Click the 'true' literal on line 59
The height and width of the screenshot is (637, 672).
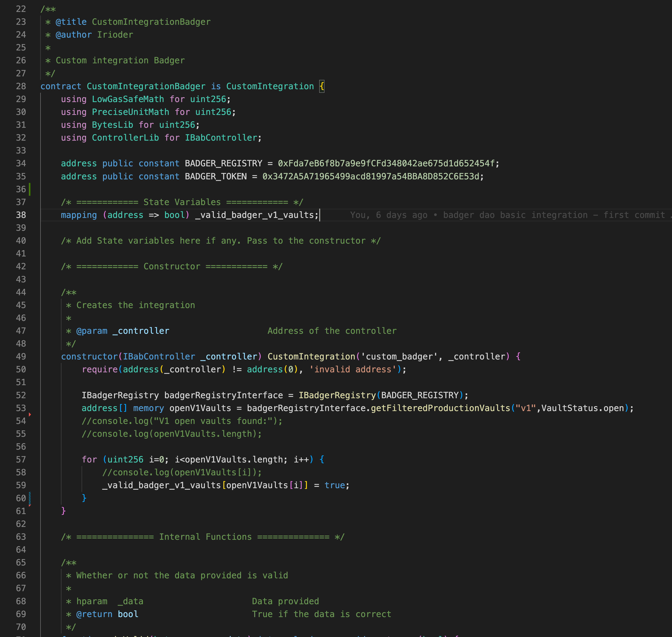335,485
